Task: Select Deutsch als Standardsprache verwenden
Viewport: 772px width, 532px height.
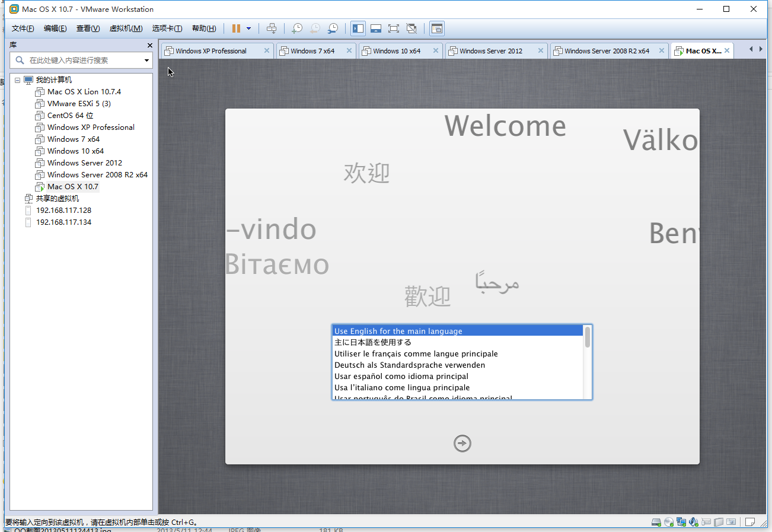Action: 410,365
